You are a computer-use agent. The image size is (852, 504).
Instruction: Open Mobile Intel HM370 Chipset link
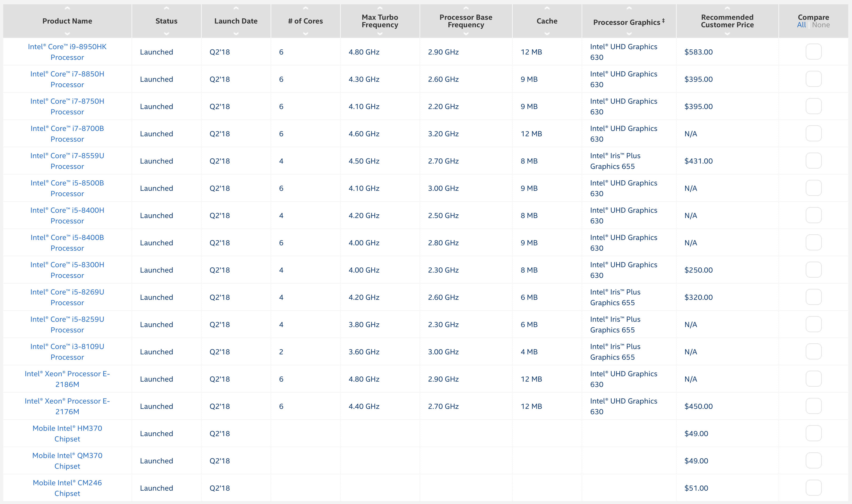67,433
